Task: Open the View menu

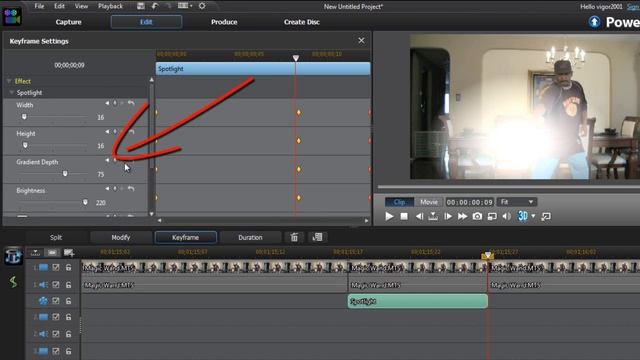Action: tap(81, 6)
